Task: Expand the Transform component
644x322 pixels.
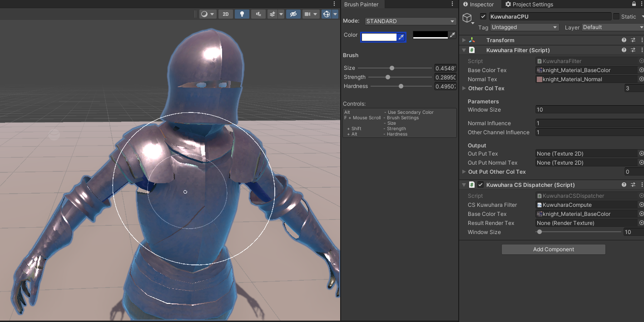Action: (x=464, y=40)
